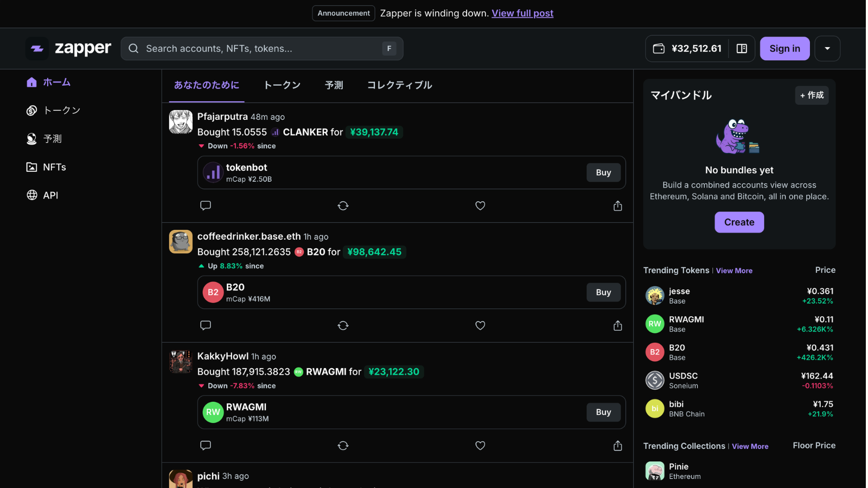
Task: Click the pichi username
Action: pos(208,476)
